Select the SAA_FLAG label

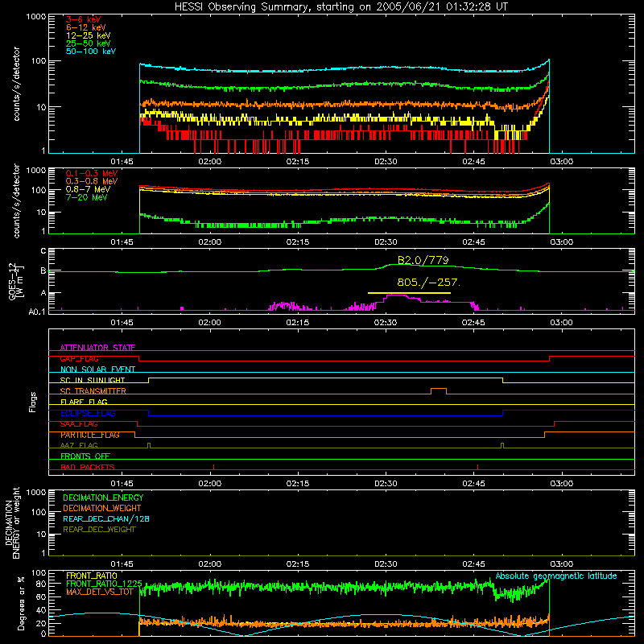79,424
